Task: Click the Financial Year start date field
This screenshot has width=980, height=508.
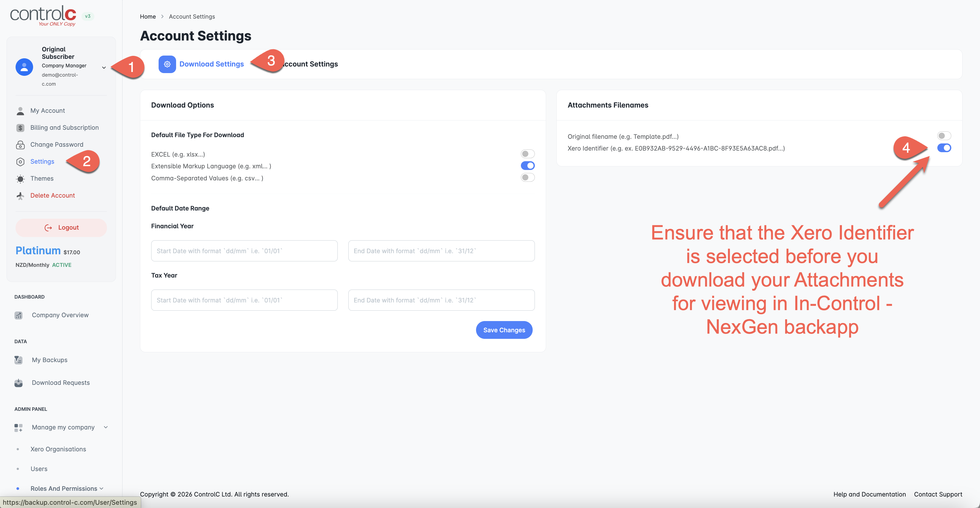Action: click(244, 251)
